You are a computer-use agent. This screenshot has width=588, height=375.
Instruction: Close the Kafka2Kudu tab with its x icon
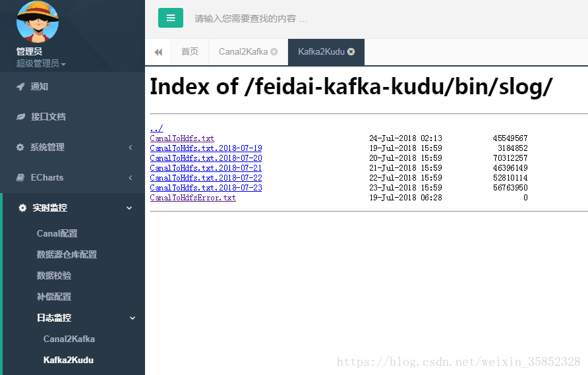coord(351,52)
